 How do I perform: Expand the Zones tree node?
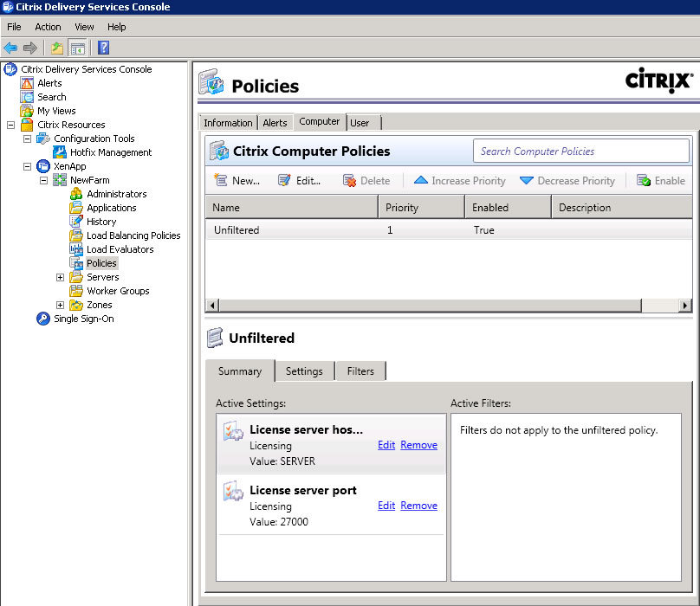coord(60,305)
